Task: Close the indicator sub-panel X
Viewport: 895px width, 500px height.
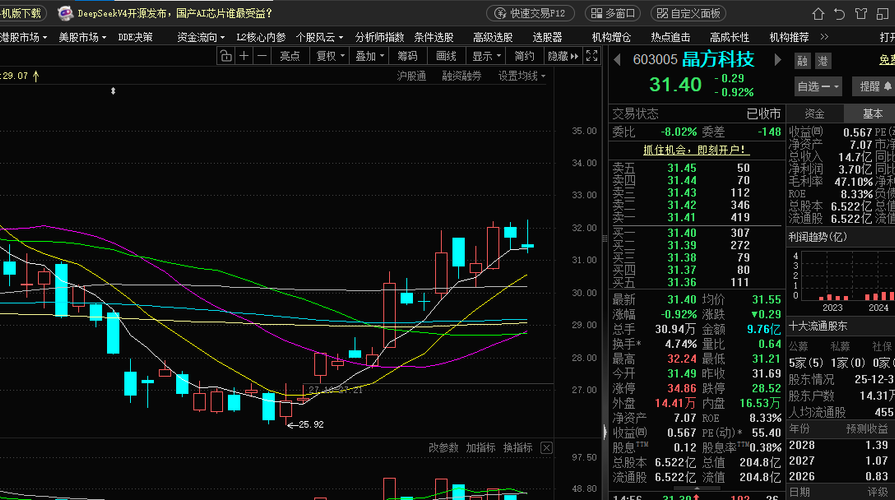Action: pyautogui.click(x=546, y=448)
